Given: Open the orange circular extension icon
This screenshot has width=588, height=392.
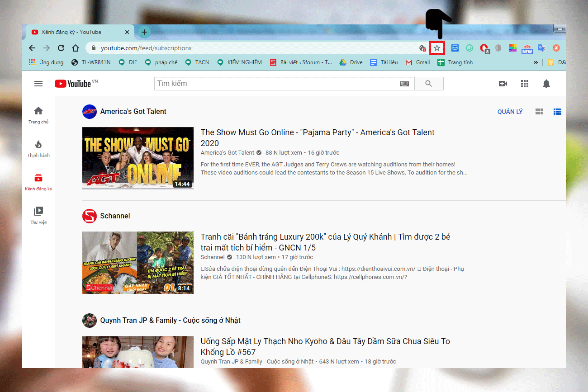Looking at the screenshot, I should [556, 48].
